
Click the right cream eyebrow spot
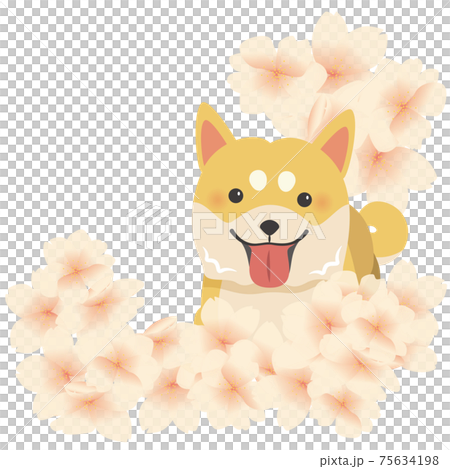tap(286, 181)
